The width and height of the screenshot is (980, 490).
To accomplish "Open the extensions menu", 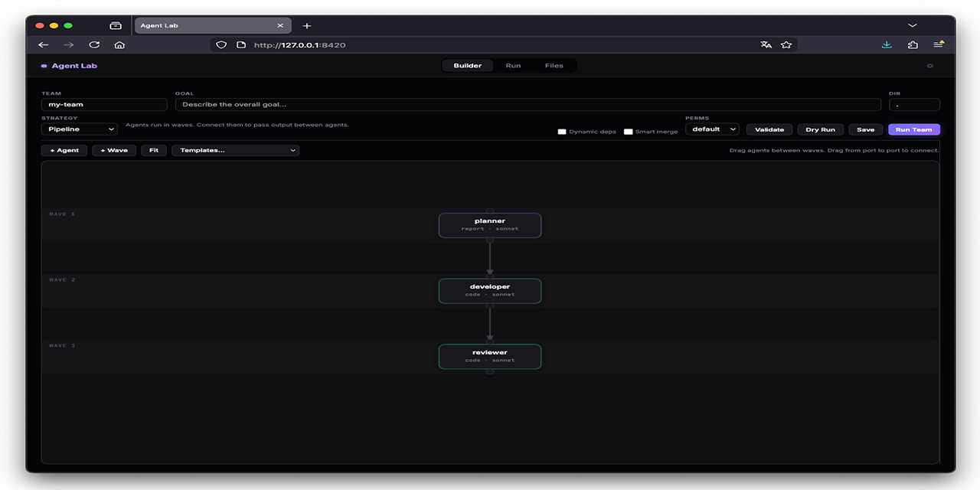I will point(913,45).
